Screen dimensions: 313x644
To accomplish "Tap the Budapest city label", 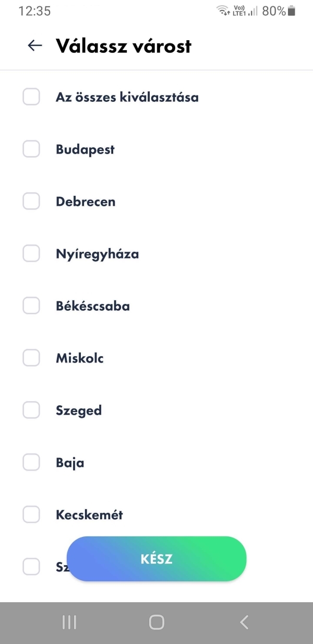I will pyautogui.click(x=85, y=149).
